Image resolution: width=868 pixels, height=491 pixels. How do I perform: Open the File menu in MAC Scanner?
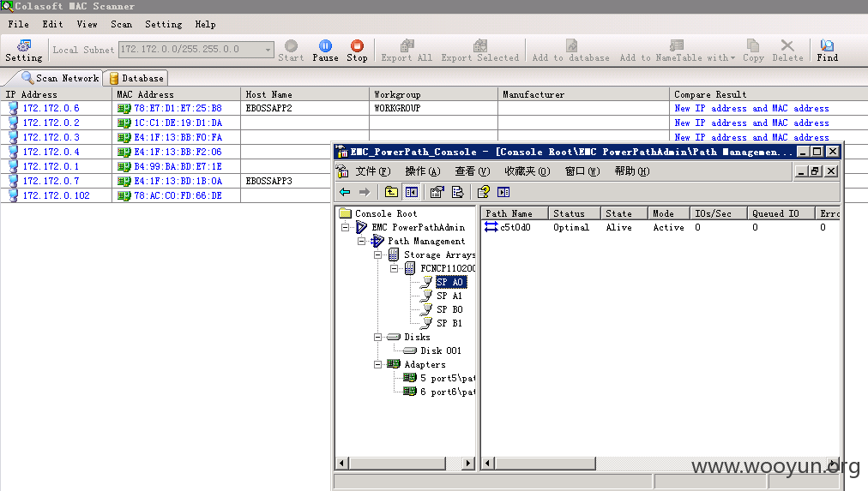click(18, 24)
